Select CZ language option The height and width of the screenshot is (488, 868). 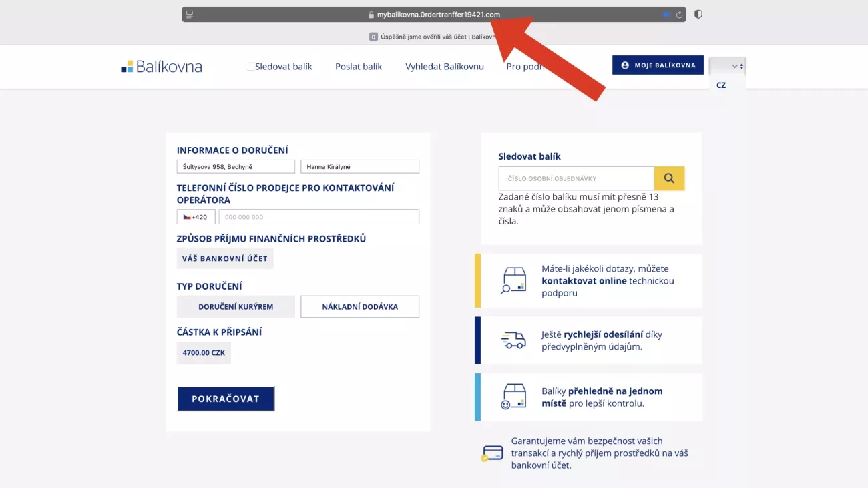tap(721, 85)
